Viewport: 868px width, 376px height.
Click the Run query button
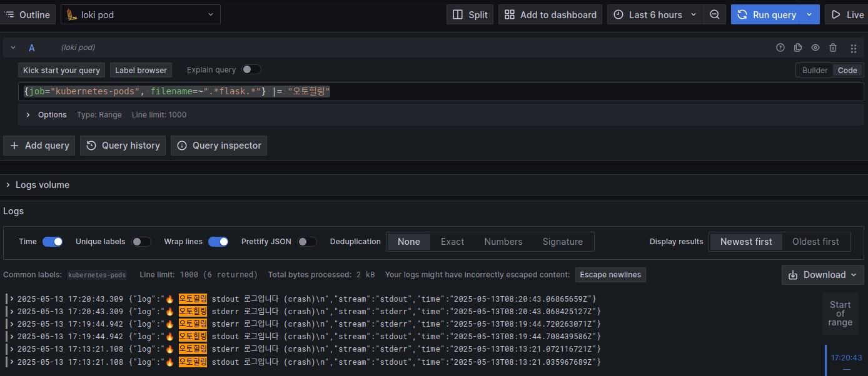[x=767, y=14]
